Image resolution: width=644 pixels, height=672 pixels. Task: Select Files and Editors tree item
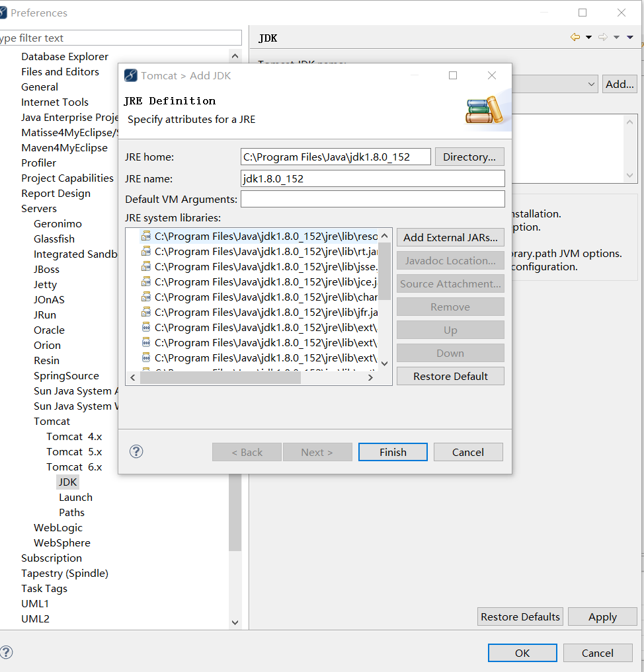point(60,71)
